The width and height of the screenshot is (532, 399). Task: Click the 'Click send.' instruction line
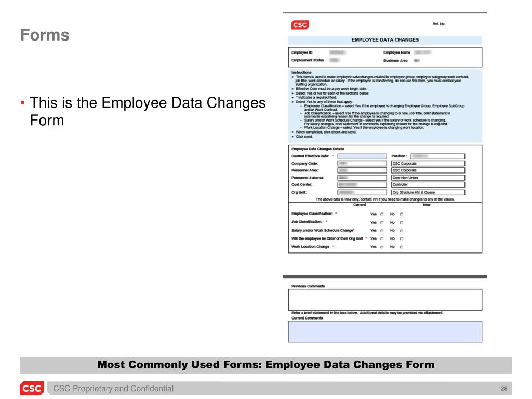click(304, 137)
